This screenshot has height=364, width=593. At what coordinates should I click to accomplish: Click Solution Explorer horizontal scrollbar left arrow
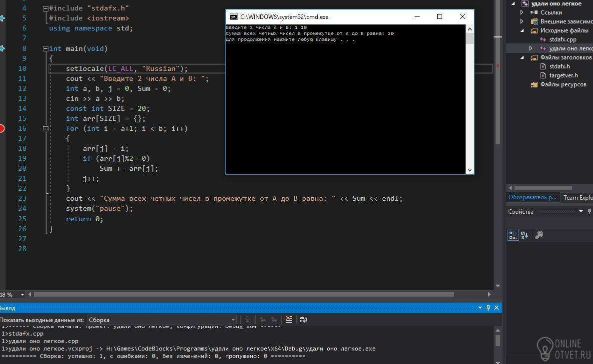click(x=510, y=188)
